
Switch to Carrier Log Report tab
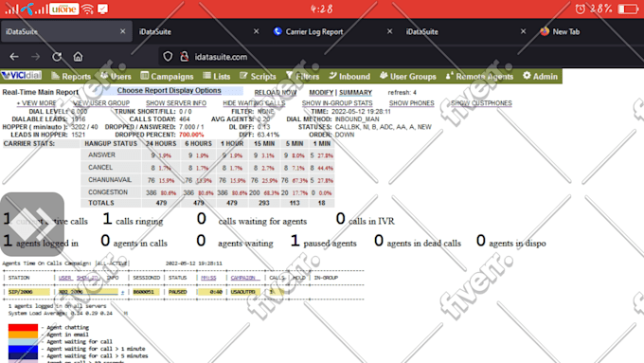[314, 31]
